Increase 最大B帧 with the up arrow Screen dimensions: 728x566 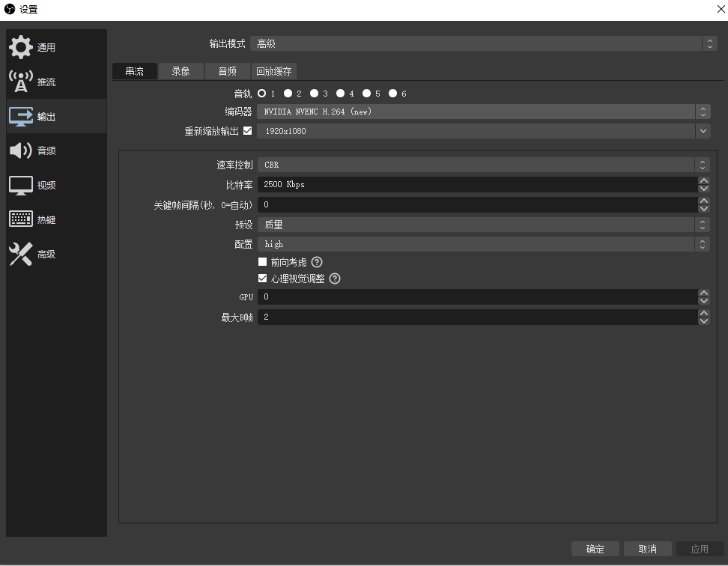coord(704,313)
